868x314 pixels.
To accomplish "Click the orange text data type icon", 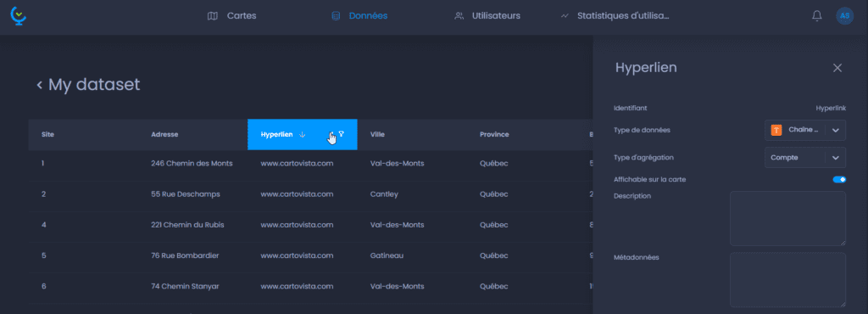I will click(x=776, y=130).
